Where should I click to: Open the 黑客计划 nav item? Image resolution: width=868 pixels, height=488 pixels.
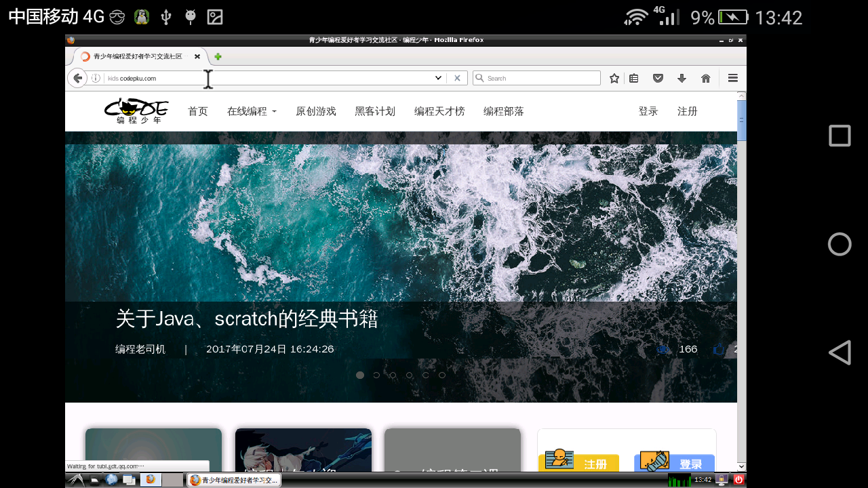click(375, 111)
